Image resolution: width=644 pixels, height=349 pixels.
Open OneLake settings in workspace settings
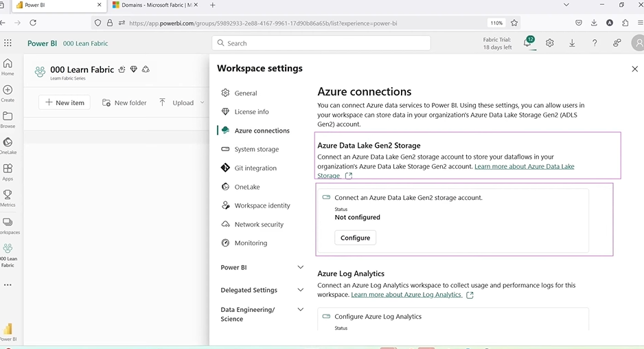247,187
